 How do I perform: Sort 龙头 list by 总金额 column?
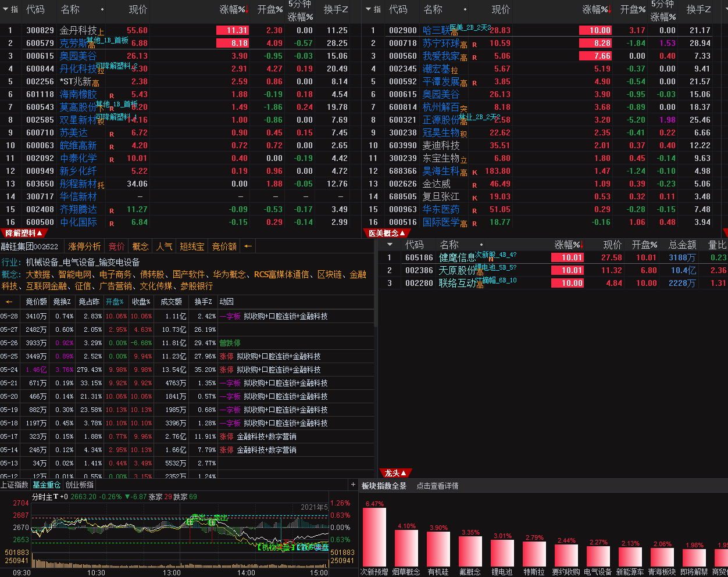(682, 245)
